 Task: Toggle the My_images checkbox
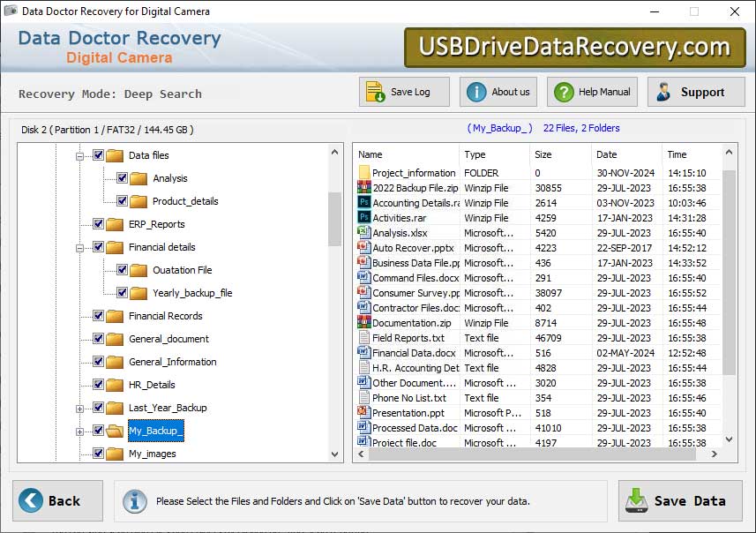[100, 454]
